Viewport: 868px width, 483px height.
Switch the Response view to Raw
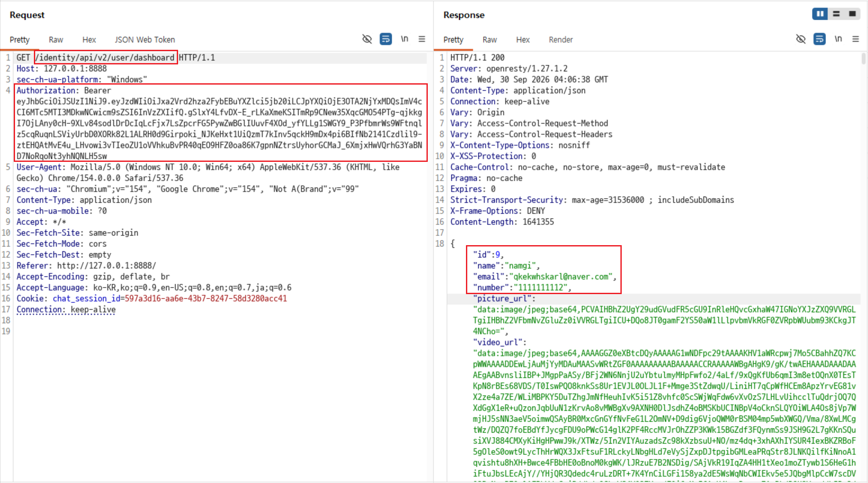(x=490, y=39)
